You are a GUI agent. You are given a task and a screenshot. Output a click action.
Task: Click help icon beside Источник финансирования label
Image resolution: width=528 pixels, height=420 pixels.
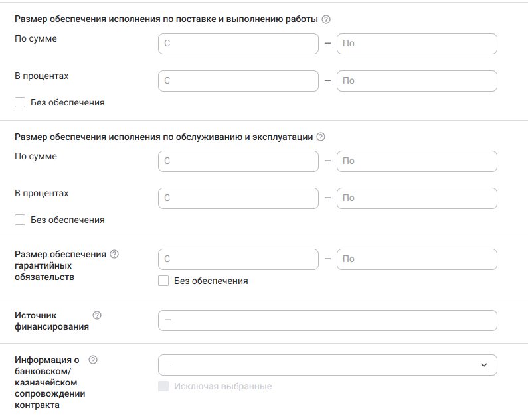pyautogui.click(x=97, y=315)
